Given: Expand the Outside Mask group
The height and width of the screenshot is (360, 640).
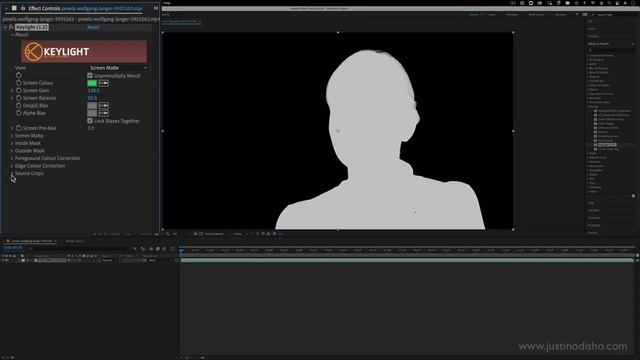Looking at the screenshot, I should [x=12, y=151].
